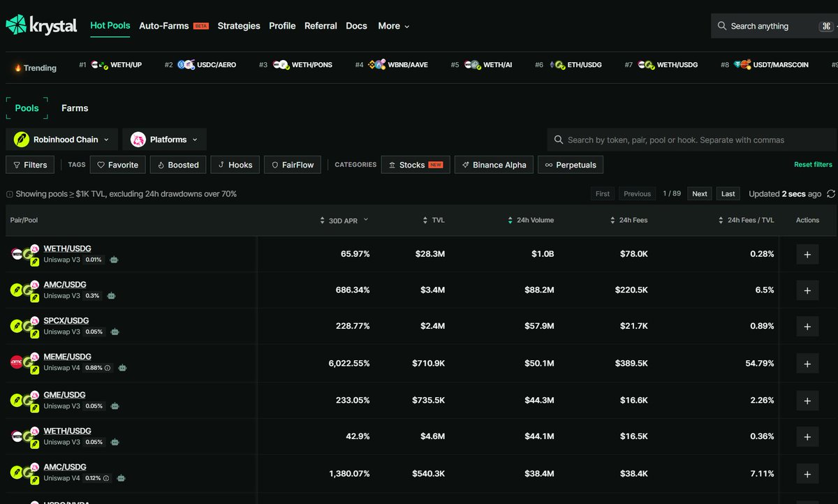
Task: Show fee info for the AMC/USDG 0.12% pool
Action: coord(107,478)
